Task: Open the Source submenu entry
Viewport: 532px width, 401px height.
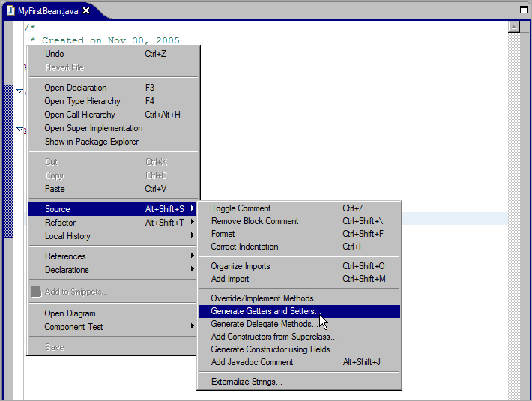Action: click(x=112, y=209)
